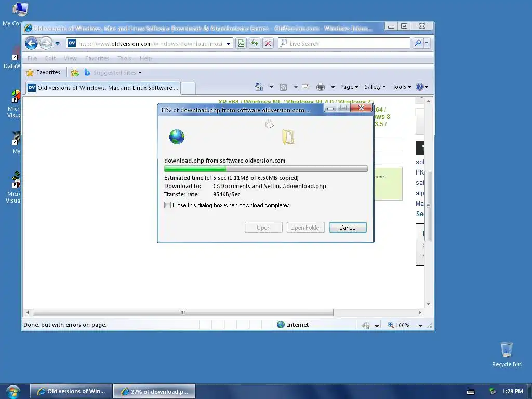Click the network tray icon near clock
Screen dimensions: 532x399
tap(493, 391)
